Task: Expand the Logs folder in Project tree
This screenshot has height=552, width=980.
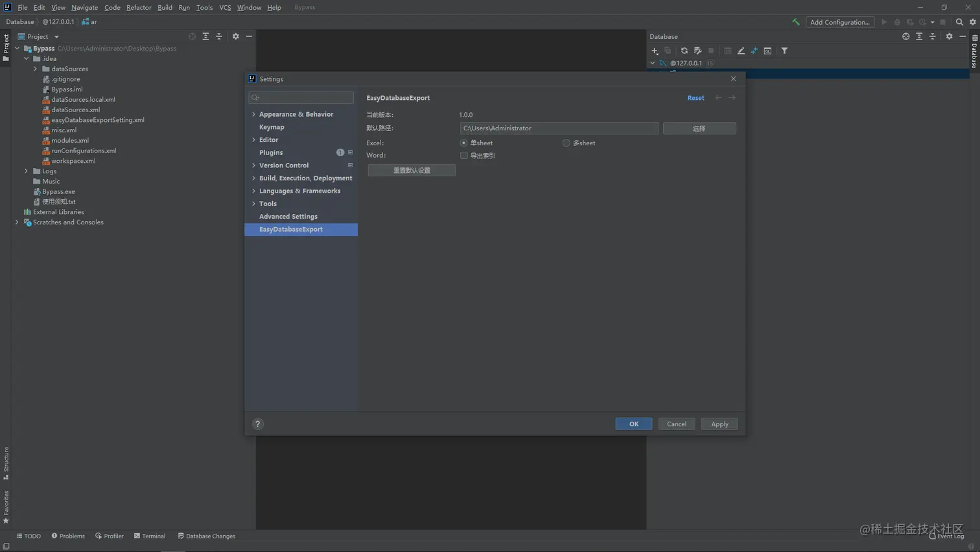Action: pyautogui.click(x=27, y=171)
